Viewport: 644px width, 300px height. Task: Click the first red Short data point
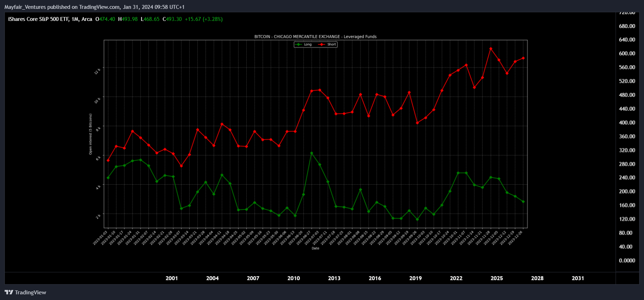click(x=108, y=160)
